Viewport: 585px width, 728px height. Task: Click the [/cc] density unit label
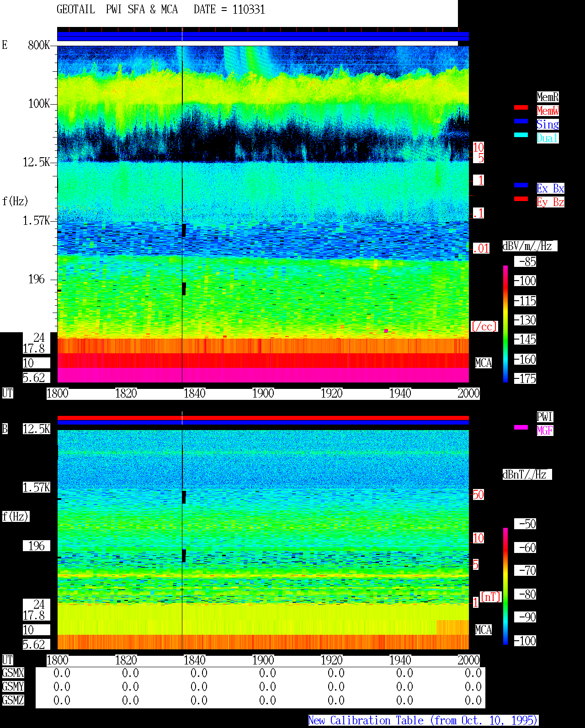484,326
